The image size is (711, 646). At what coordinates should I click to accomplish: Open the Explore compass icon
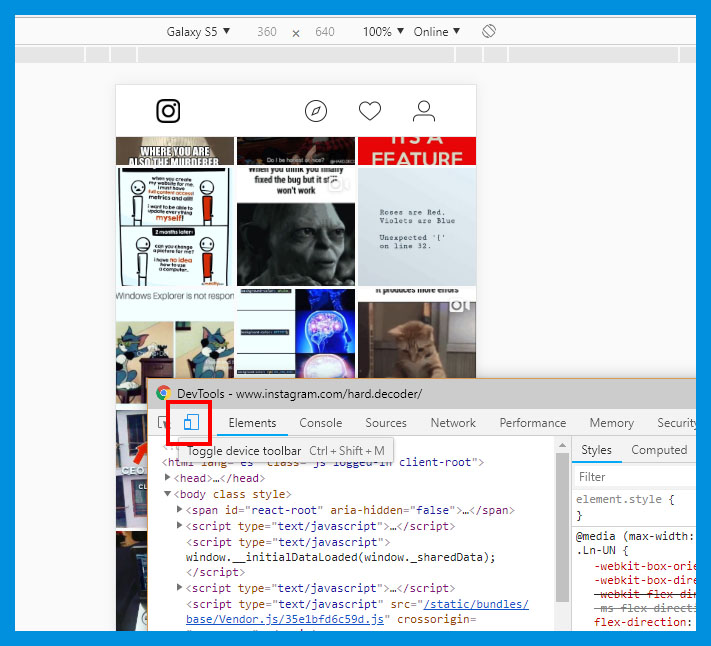click(316, 111)
